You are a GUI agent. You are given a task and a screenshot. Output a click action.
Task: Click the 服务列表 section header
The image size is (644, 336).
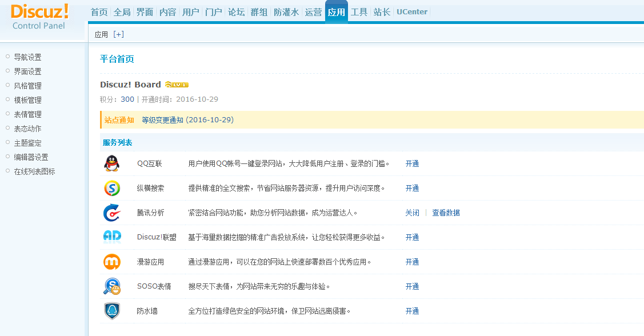click(118, 142)
